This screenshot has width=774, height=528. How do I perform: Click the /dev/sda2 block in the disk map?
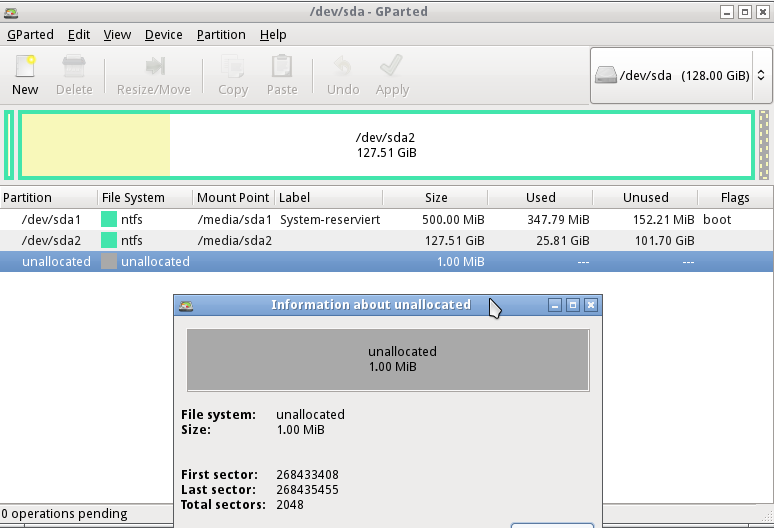click(387, 145)
